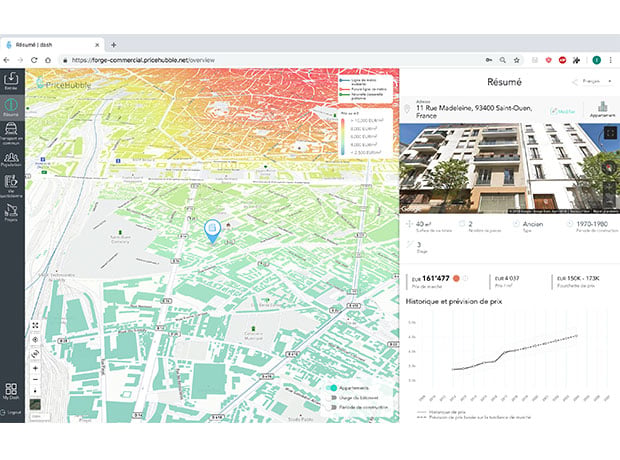Expand the street view to fullscreen
Viewport: 620px width, 460px height.
coord(611,133)
